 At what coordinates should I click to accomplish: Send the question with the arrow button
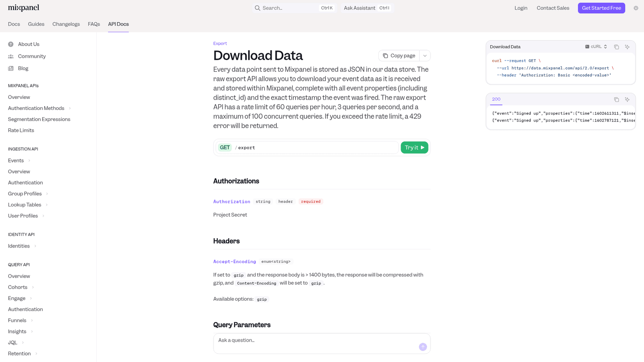[x=423, y=347]
